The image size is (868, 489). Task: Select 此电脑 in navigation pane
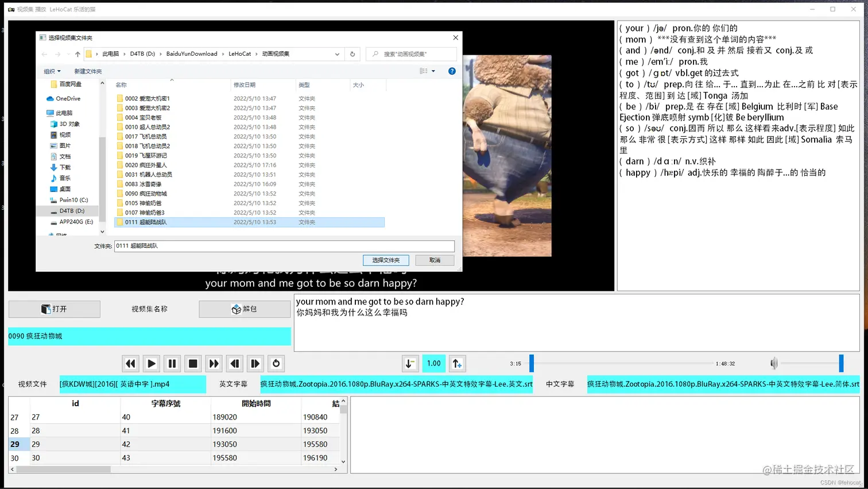(x=60, y=113)
